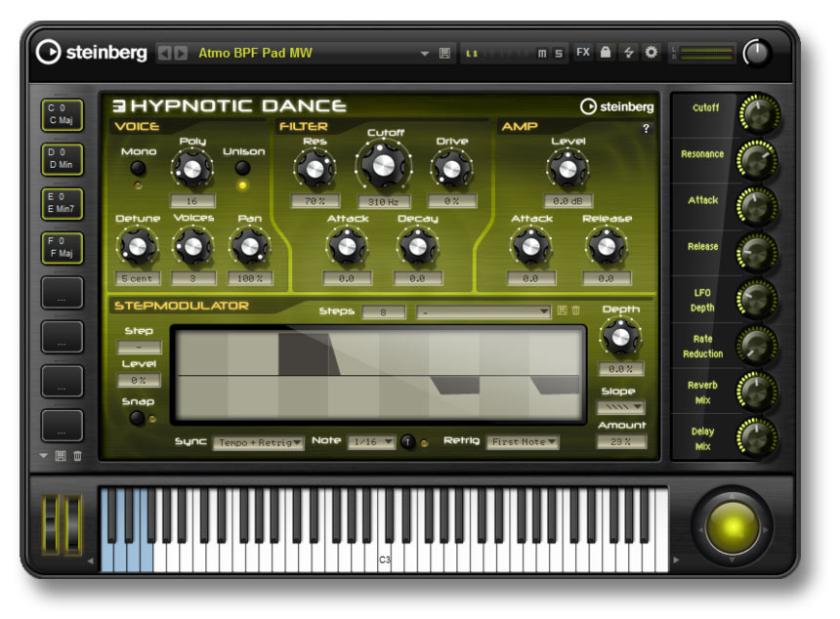This screenshot has height=619, width=840.
Task: Open the Sync mode dropdown Tempo + Retrig
Action: pos(259,443)
